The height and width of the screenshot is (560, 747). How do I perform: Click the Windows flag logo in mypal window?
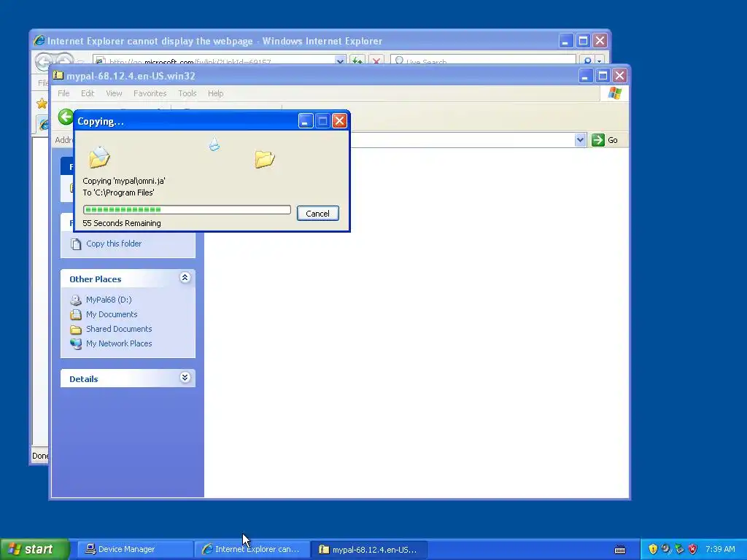614,93
